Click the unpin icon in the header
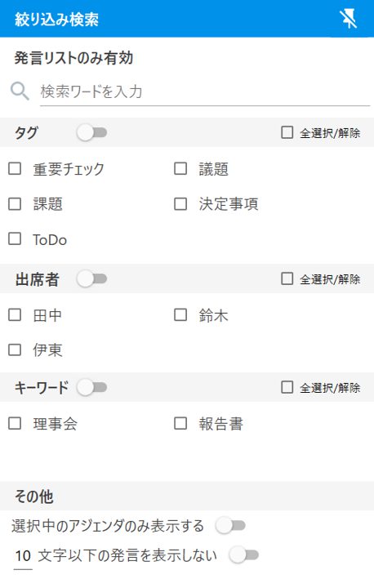The image size is (374, 588). click(348, 18)
